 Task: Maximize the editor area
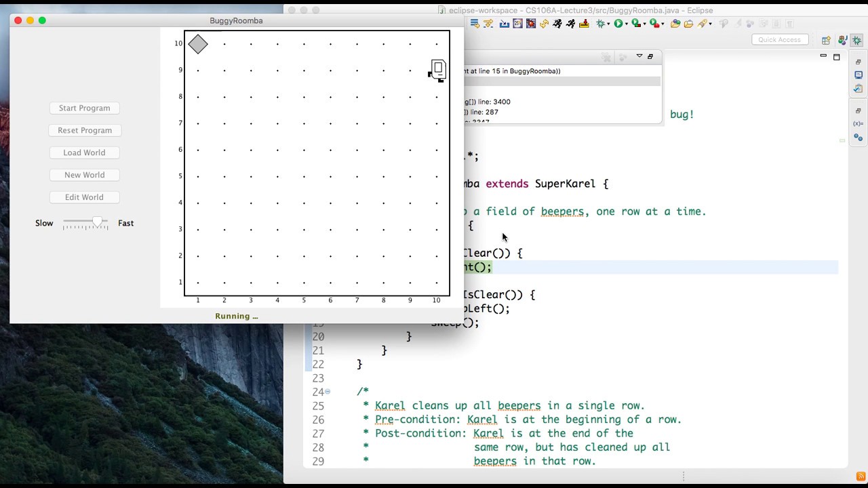[x=836, y=57]
